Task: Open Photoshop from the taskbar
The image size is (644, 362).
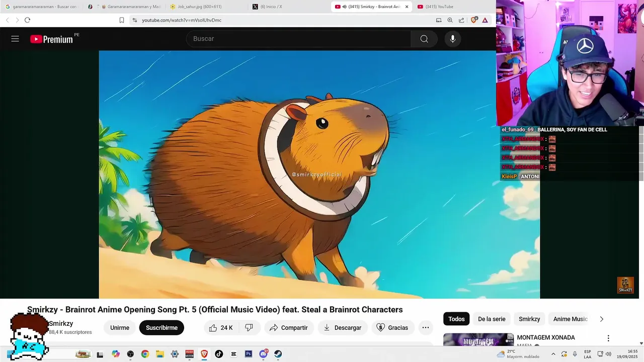Action: (x=249, y=354)
